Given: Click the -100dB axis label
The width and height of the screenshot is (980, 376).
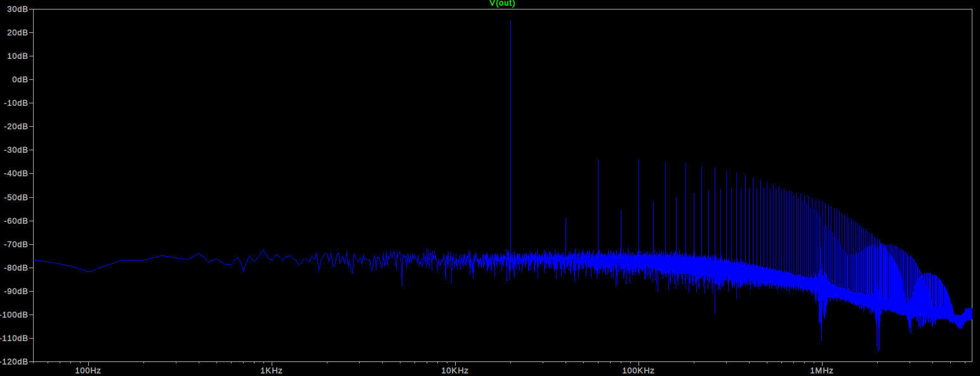Looking at the screenshot, I should (x=15, y=314).
